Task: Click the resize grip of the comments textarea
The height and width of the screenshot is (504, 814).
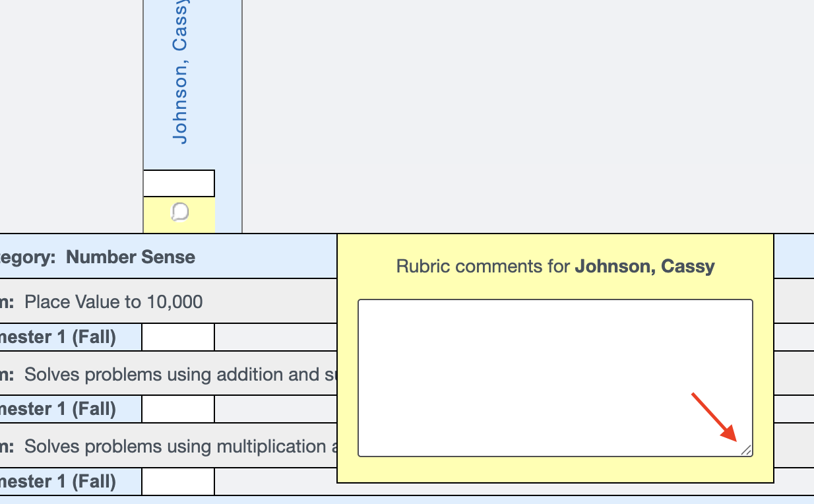Action: coord(746,450)
